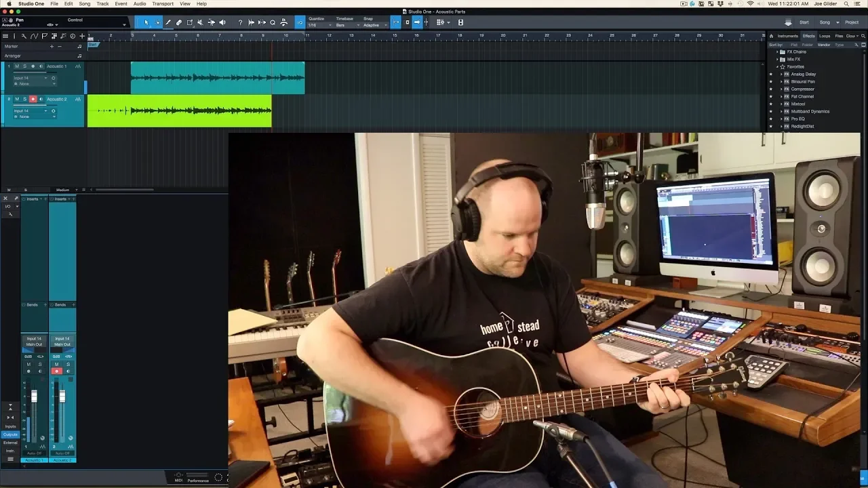The width and height of the screenshot is (868, 488).
Task: Select the Mute tool
Action: pyautogui.click(x=200, y=22)
